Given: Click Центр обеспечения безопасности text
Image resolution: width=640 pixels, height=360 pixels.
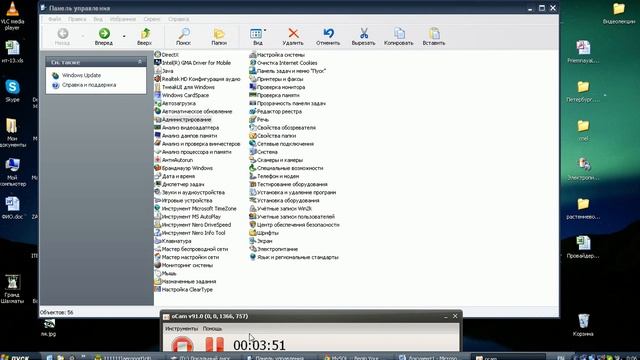Looking at the screenshot, I should 298,224.
